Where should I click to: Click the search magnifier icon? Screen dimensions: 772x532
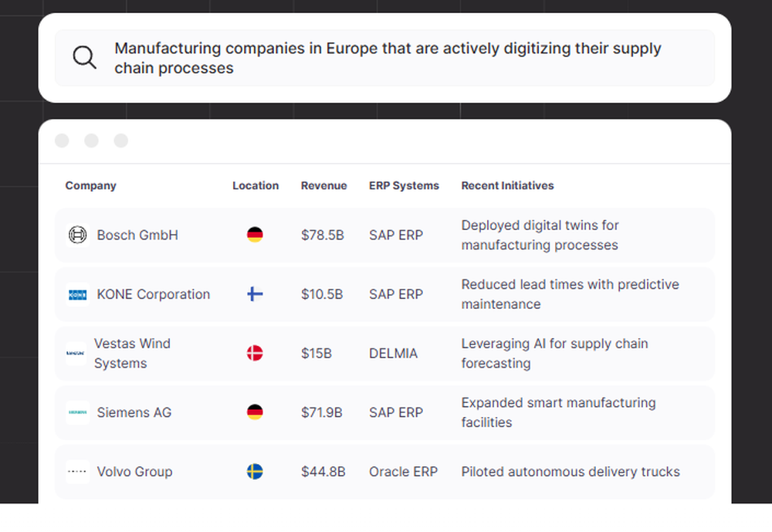tap(84, 58)
